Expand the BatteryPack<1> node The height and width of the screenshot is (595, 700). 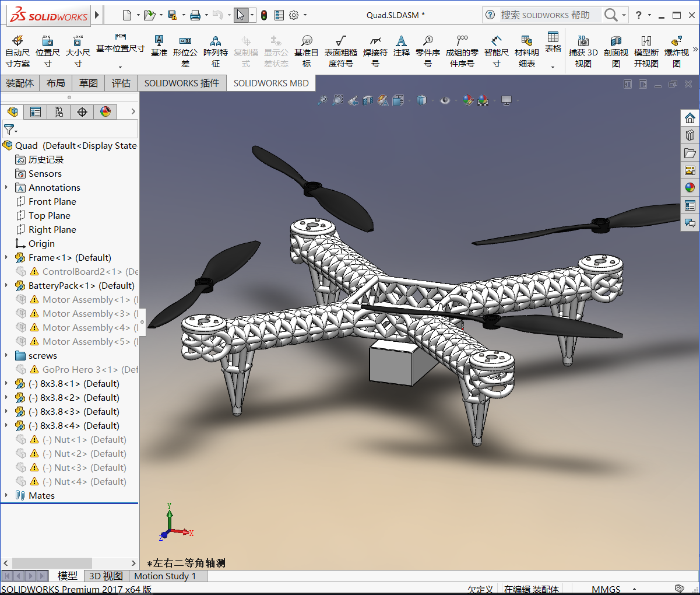pyautogui.click(x=6, y=285)
